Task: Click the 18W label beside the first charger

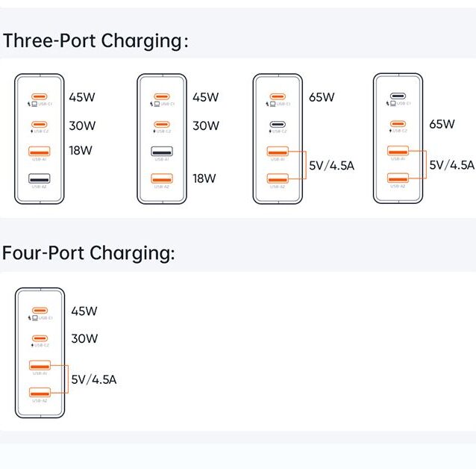Action: 81,150
